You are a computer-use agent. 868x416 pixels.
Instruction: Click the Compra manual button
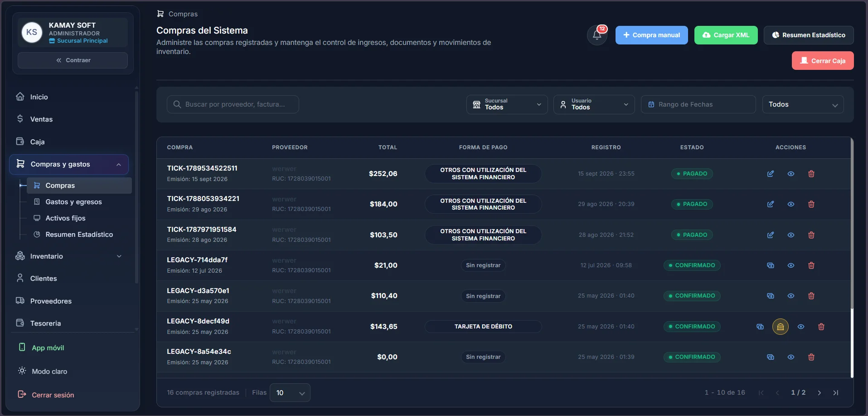click(x=651, y=35)
